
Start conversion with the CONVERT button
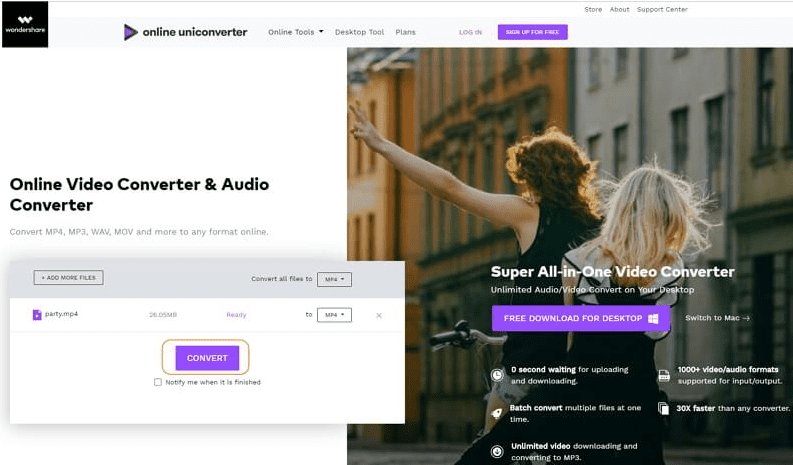click(207, 358)
